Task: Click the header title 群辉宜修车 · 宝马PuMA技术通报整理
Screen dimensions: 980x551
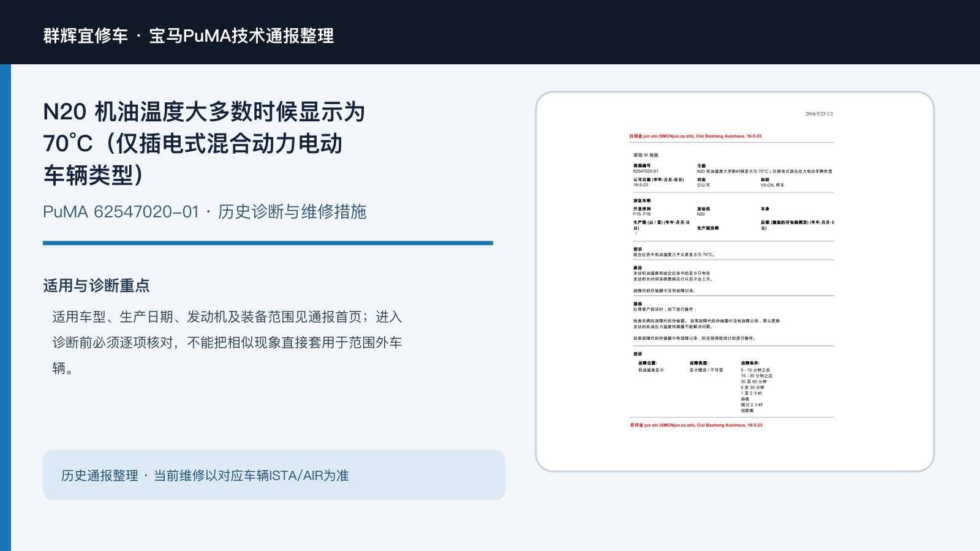Action: pyautogui.click(x=189, y=36)
